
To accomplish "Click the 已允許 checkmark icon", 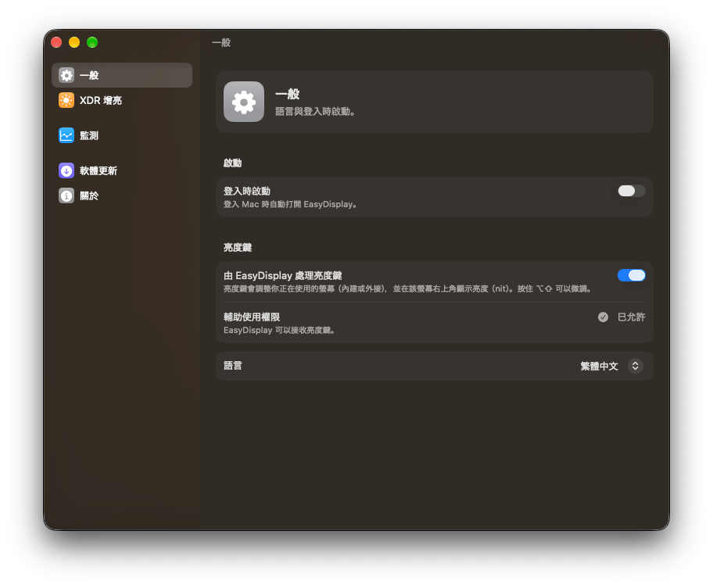I will point(603,317).
